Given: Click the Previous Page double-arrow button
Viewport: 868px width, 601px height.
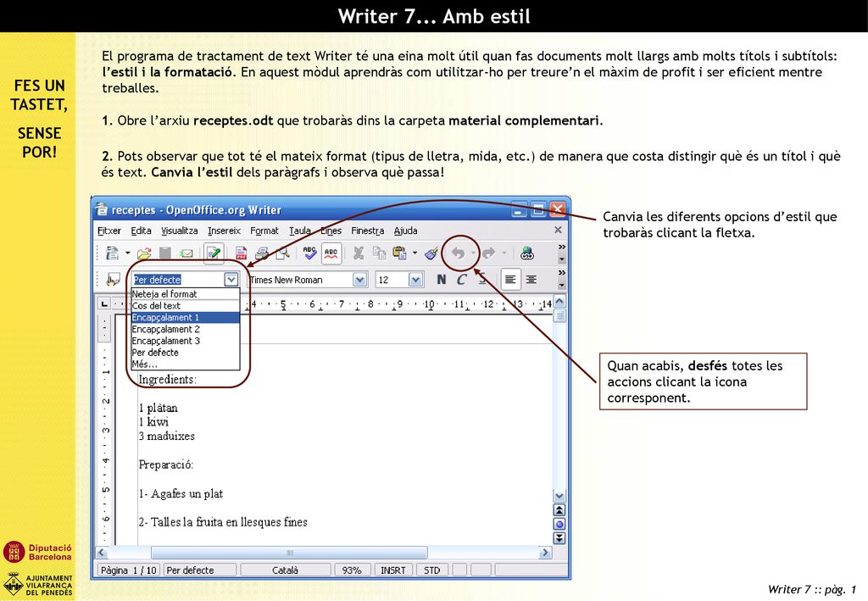Looking at the screenshot, I should (x=559, y=510).
